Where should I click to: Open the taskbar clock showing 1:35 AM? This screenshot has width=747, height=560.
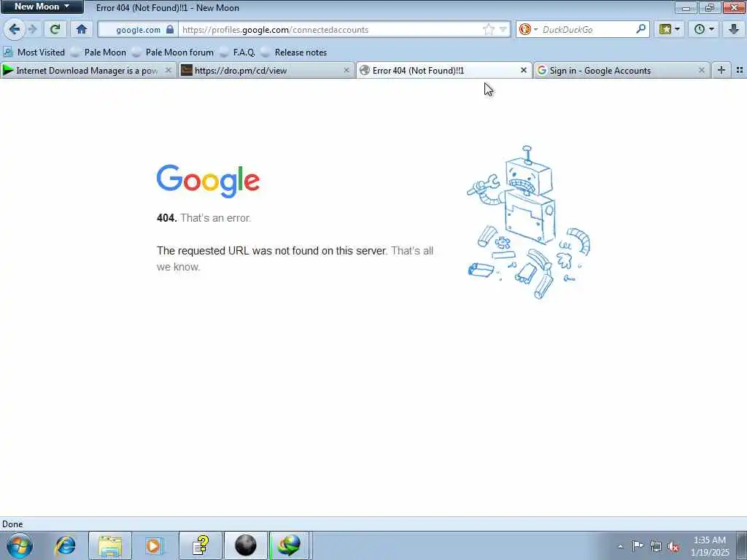(x=710, y=545)
